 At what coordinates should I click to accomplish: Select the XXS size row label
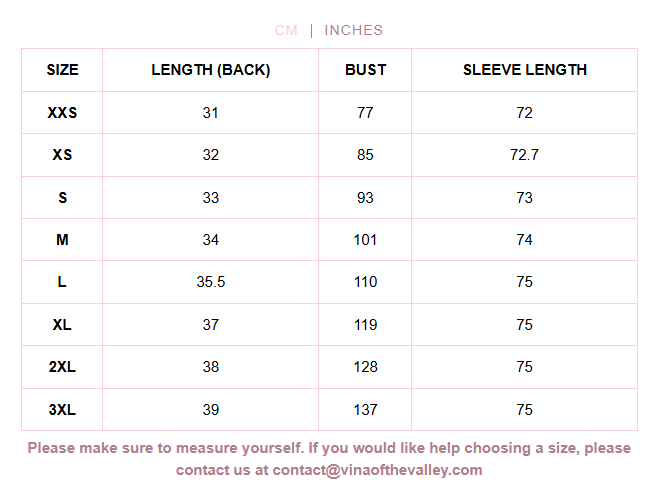click(62, 113)
